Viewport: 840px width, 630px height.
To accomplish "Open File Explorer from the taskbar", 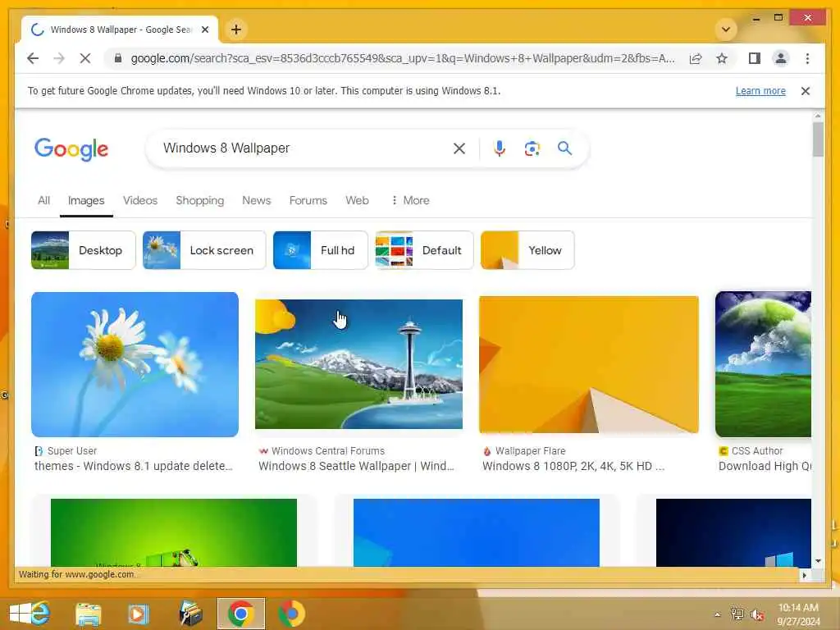I will pyautogui.click(x=89, y=614).
